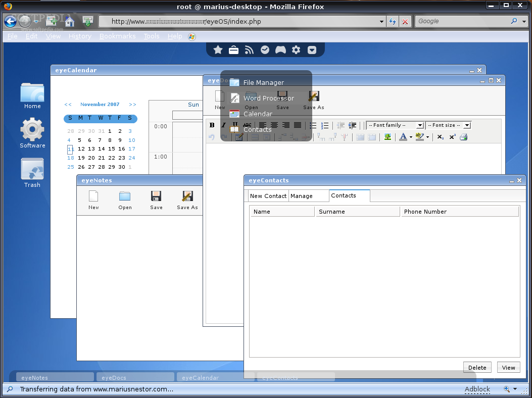This screenshot has width=532, height=398.
Task: Open the Firefox File menu
Action: click(12, 36)
